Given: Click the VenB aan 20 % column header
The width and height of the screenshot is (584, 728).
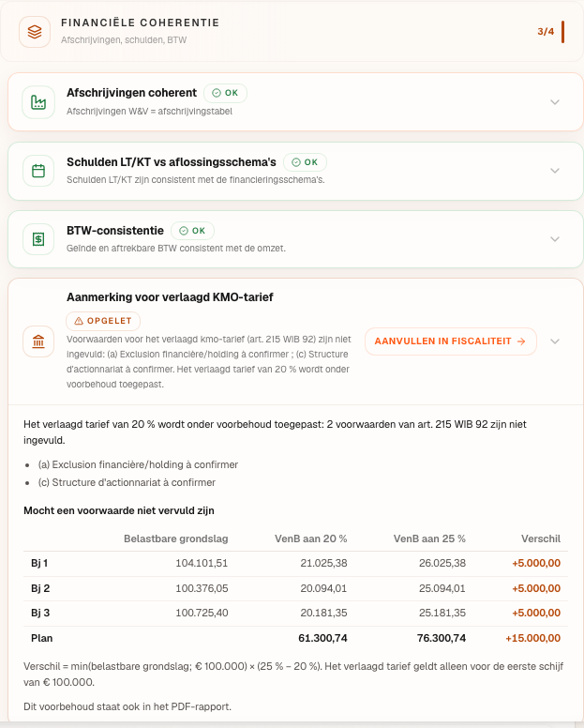Looking at the screenshot, I should tap(311, 539).
